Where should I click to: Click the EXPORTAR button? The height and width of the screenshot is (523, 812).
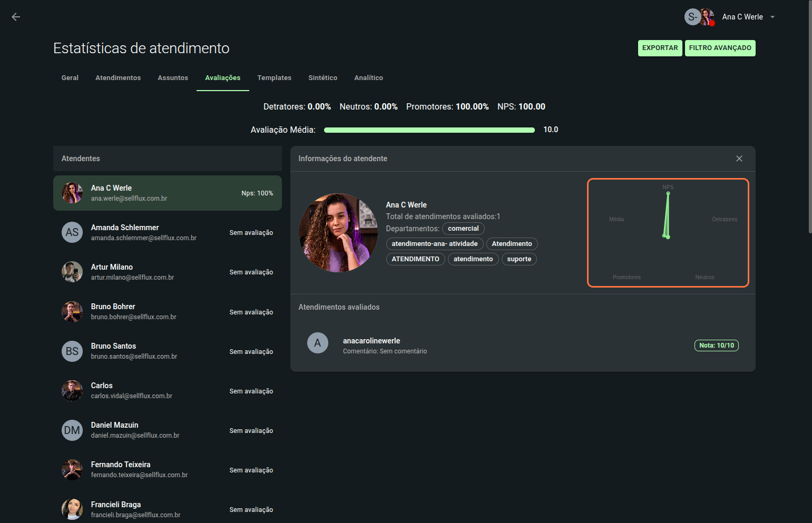coord(660,48)
